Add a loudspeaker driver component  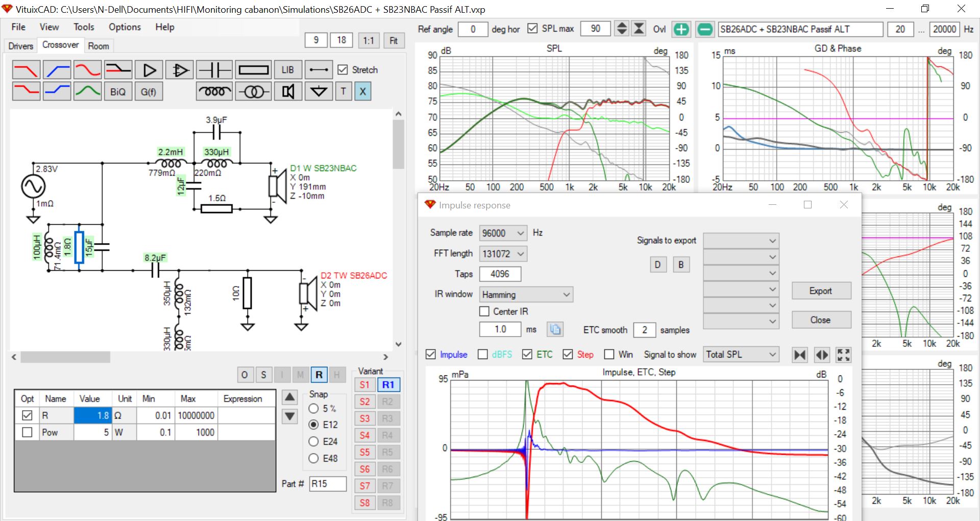pyautogui.click(x=288, y=92)
